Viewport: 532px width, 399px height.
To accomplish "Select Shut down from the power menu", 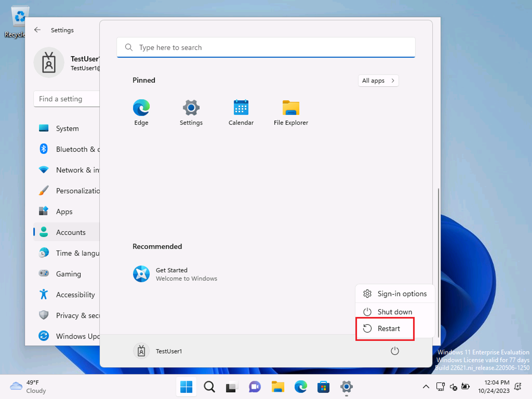I will (395, 312).
